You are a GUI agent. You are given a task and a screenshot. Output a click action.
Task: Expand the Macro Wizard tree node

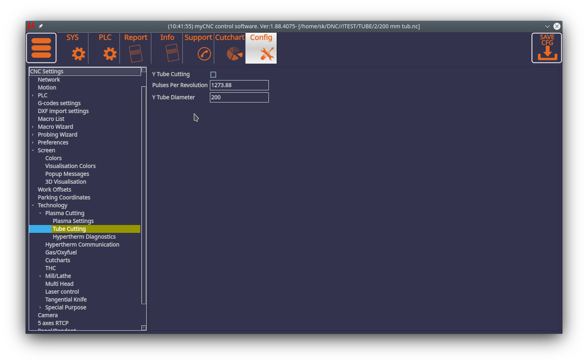(x=33, y=127)
